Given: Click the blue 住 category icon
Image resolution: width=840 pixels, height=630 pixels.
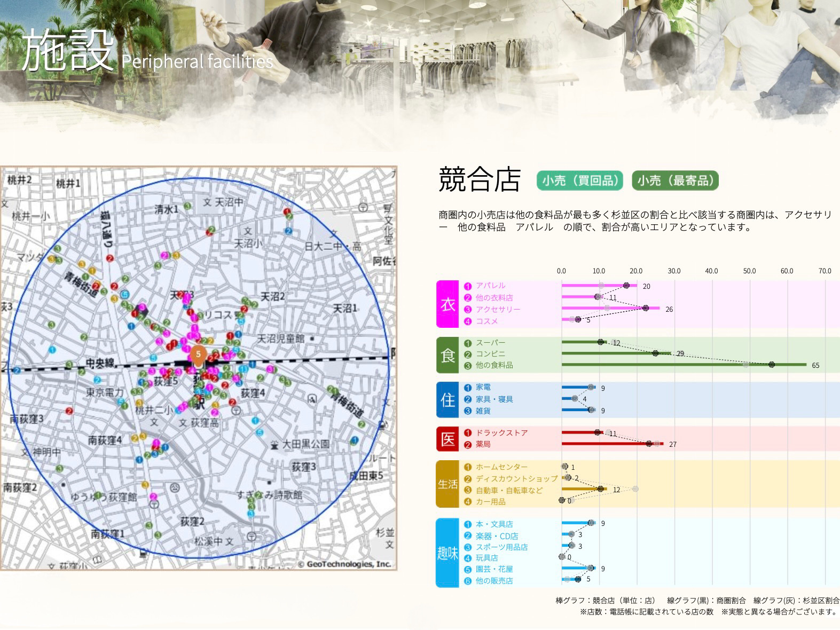Looking at the screenshot, I should [448, 399].
